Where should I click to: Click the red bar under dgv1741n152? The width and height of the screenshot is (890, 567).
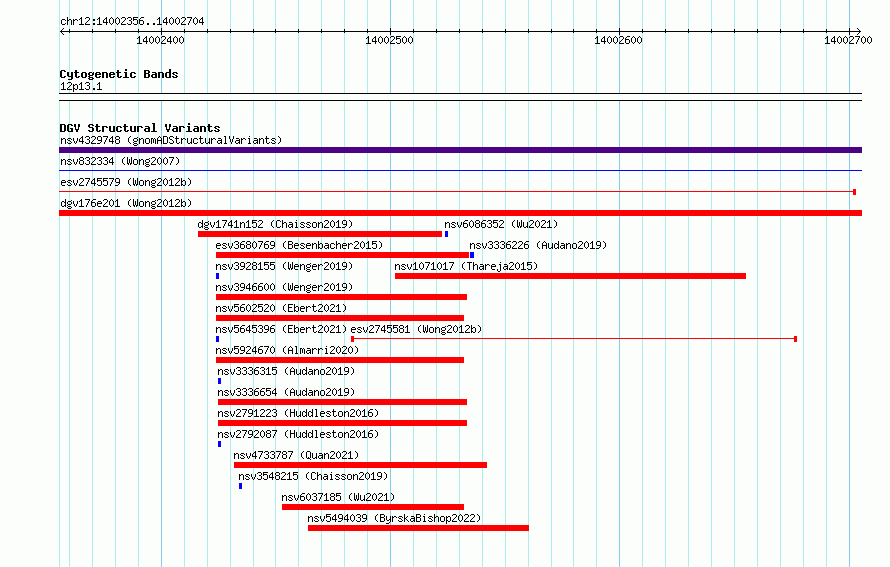pyautogui.click(x=320, y=234)
